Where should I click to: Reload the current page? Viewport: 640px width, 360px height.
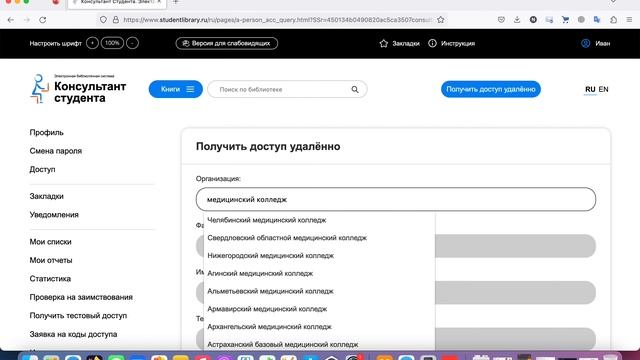point(42,20)
